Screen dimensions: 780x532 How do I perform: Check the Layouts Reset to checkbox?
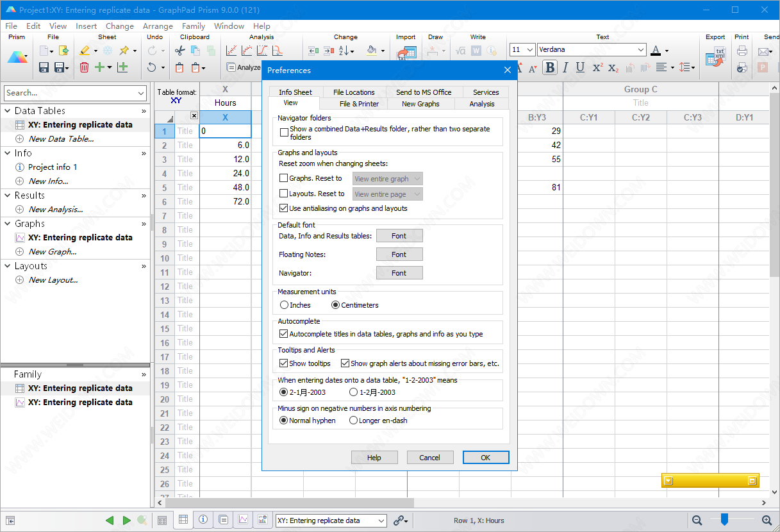click(x=284, y=194)
